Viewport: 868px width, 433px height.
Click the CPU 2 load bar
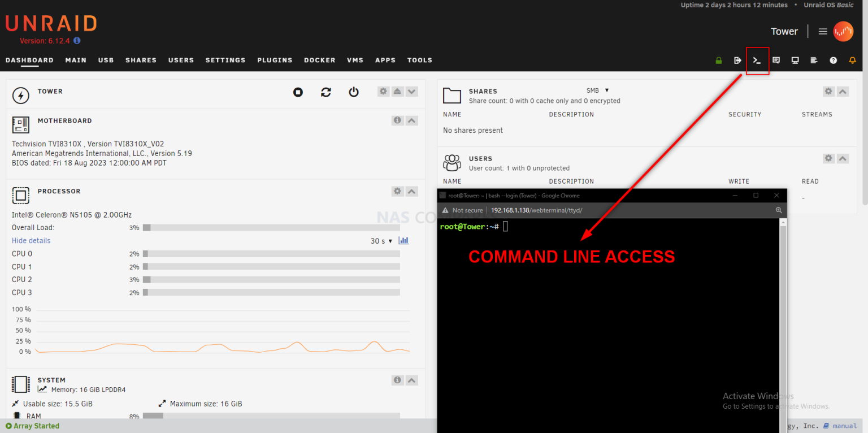tap(271, 280)
